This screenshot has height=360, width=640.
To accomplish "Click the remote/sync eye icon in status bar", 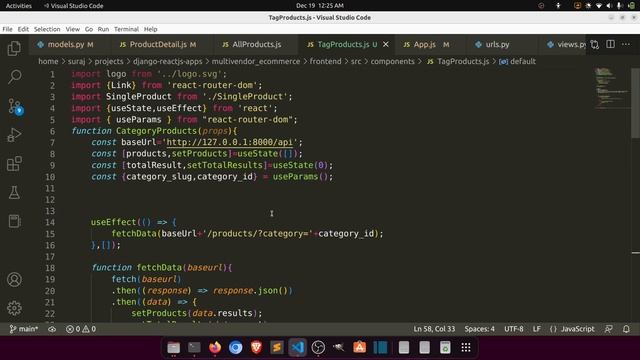I will point(52,329).
